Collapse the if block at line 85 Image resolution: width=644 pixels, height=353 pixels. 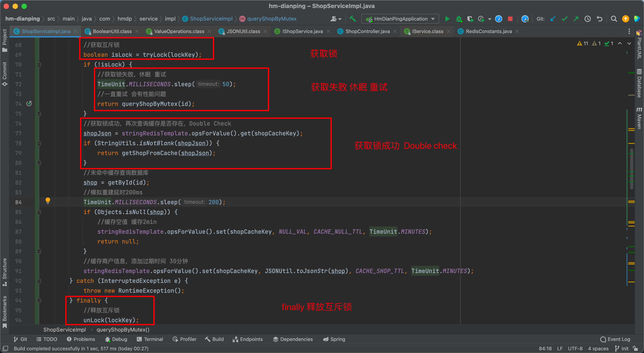[x=39, y=212]
